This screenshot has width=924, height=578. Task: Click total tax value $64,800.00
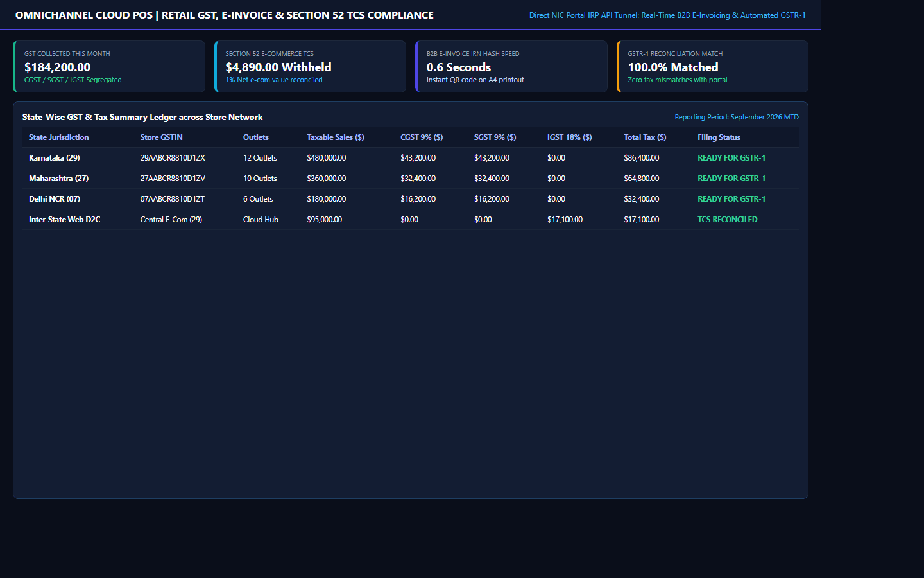click(642, 179)
